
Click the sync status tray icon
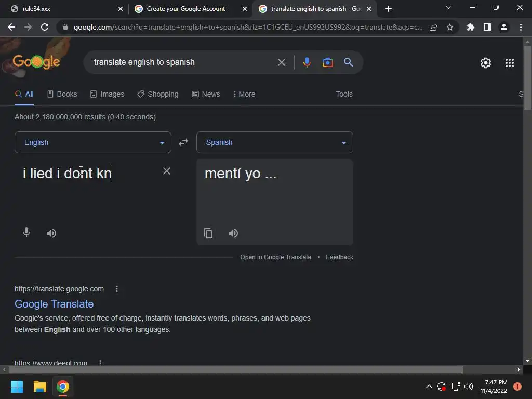tap(442, 387)
